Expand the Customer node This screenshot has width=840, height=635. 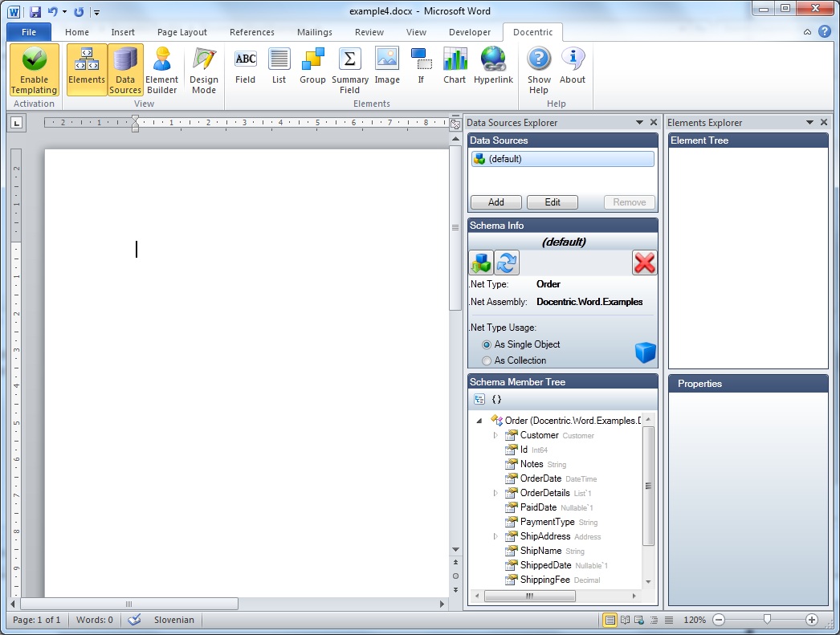495,435
